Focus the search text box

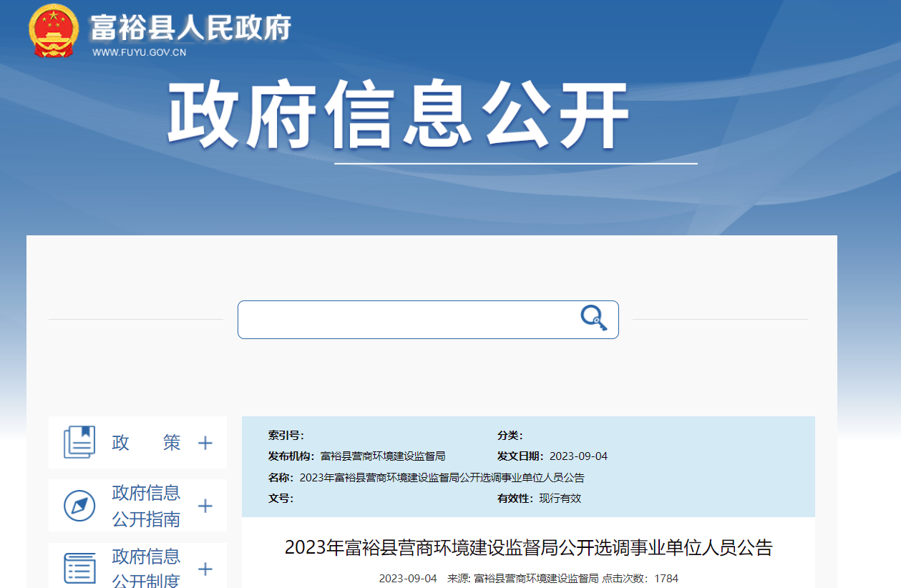pos(408,320)
